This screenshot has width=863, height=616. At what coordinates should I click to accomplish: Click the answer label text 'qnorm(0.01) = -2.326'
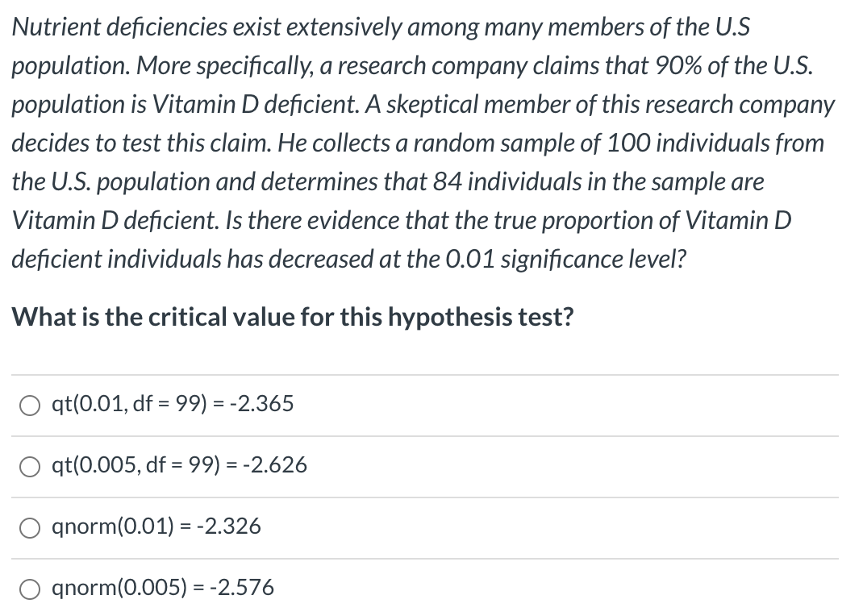[156, 527]
